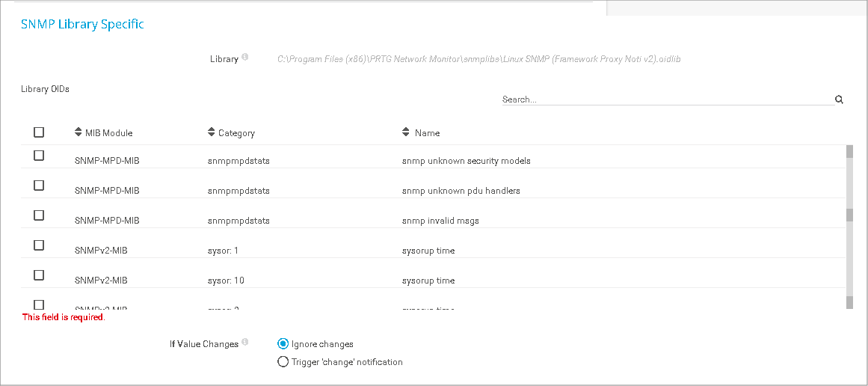Click the snmp unknown pdu handlers name
This screenshot has width=868, height=386.
pos(461,191)
